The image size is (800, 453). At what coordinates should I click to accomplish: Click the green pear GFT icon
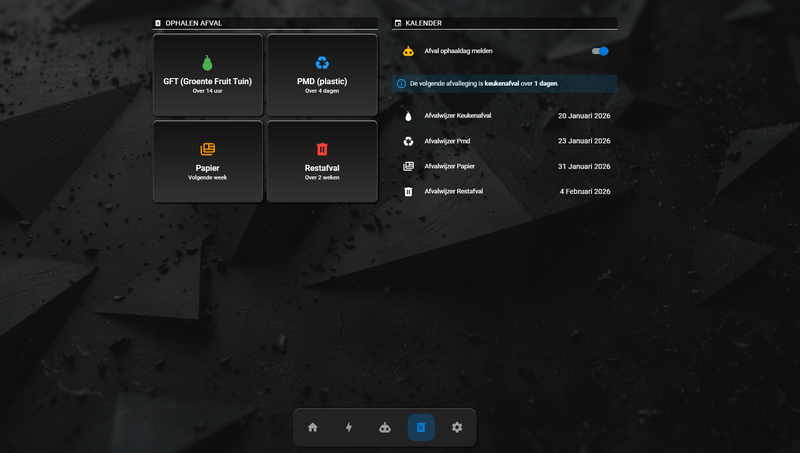click(x=207, y=63)
